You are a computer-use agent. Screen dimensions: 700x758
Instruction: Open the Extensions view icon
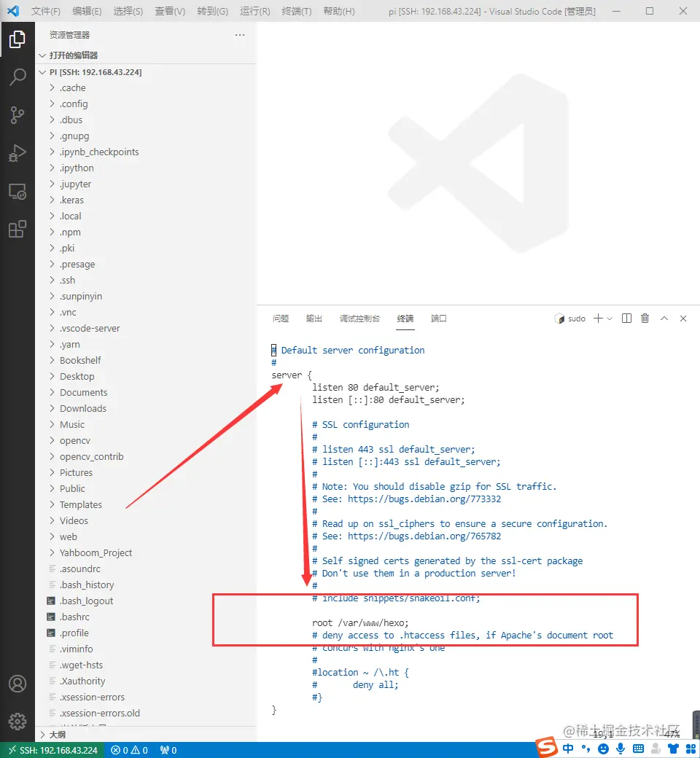(17, 229)
